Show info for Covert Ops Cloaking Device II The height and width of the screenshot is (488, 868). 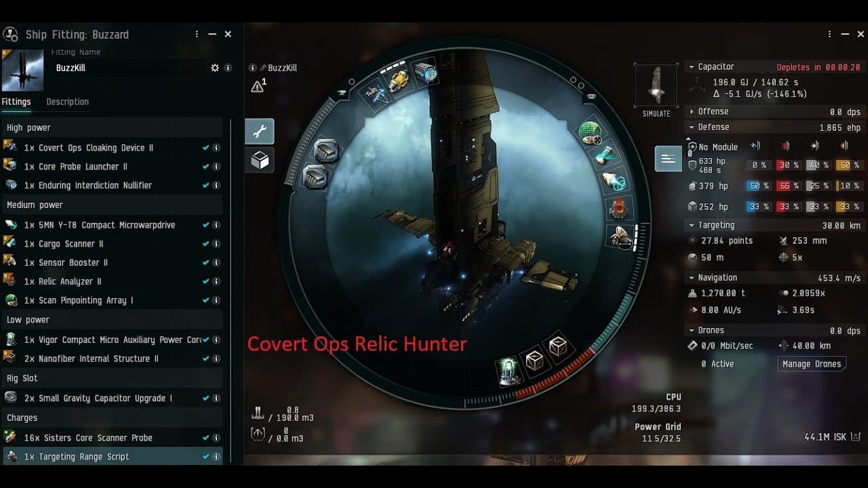[216, 148]
